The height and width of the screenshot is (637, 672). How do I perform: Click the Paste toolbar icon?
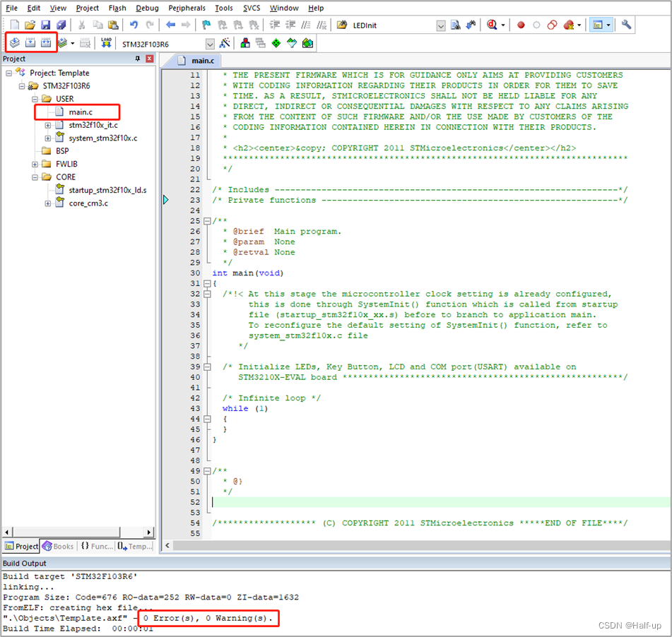113,25
